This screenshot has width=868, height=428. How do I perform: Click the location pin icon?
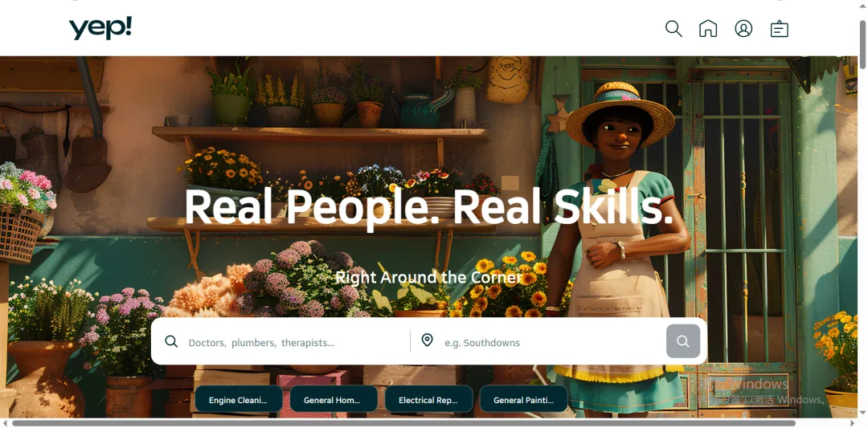click(427, 340)
